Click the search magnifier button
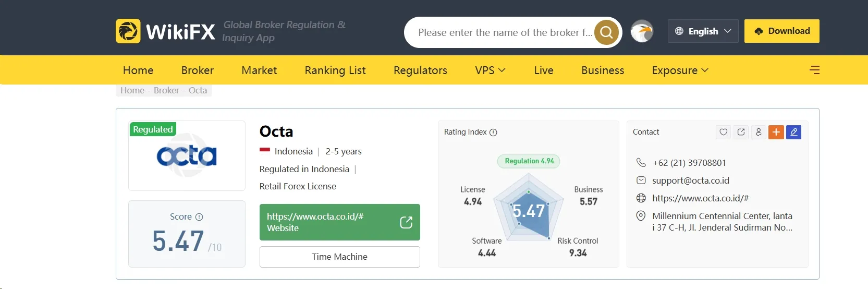This screenshot has height=289, width=868. tap(606, 32)
